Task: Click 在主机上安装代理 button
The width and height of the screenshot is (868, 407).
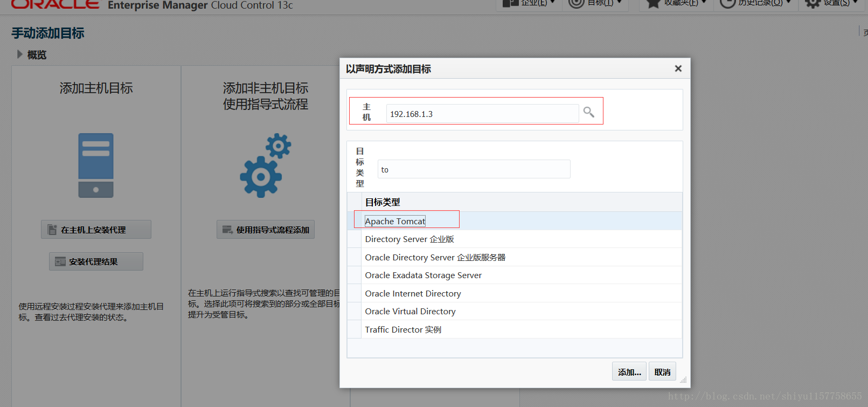Action: coord(96,230)
